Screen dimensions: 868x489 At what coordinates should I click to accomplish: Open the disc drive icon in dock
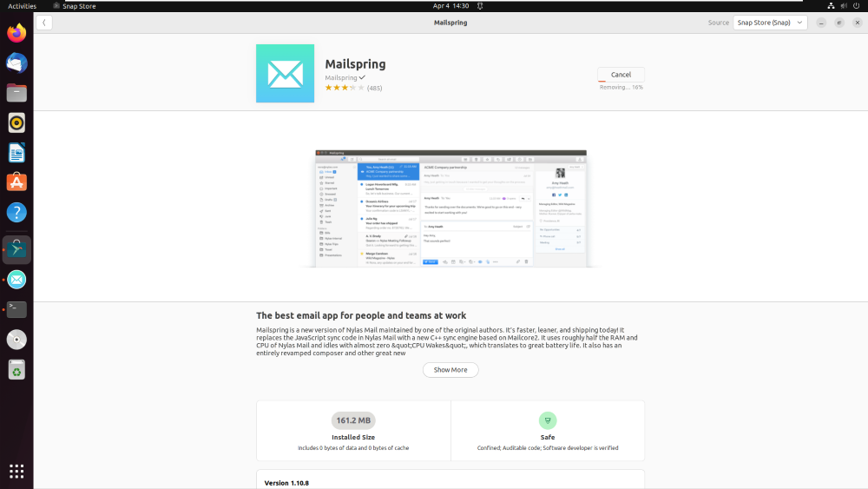[16, 340]
